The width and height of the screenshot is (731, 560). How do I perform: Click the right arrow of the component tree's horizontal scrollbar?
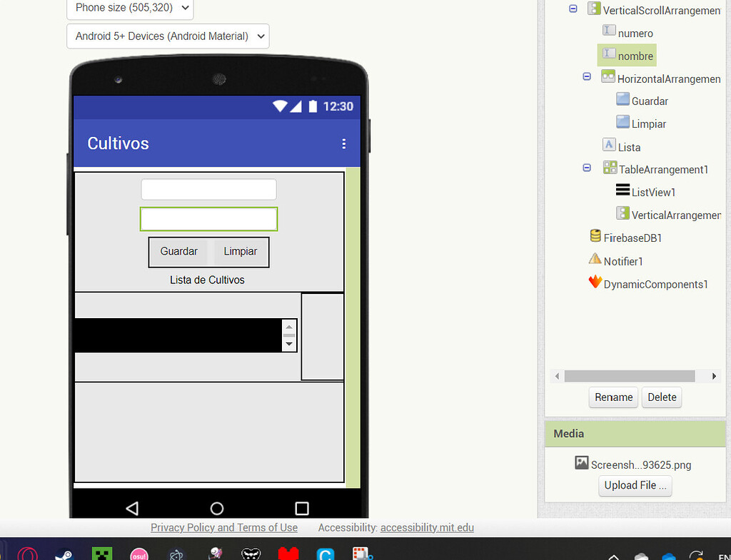(714, 376)
